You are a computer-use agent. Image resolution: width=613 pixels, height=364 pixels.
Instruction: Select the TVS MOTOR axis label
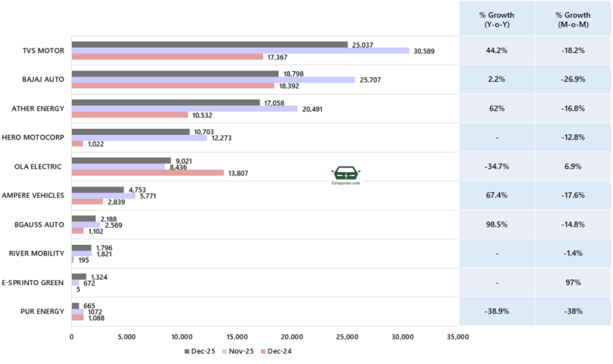pos(44,51)
